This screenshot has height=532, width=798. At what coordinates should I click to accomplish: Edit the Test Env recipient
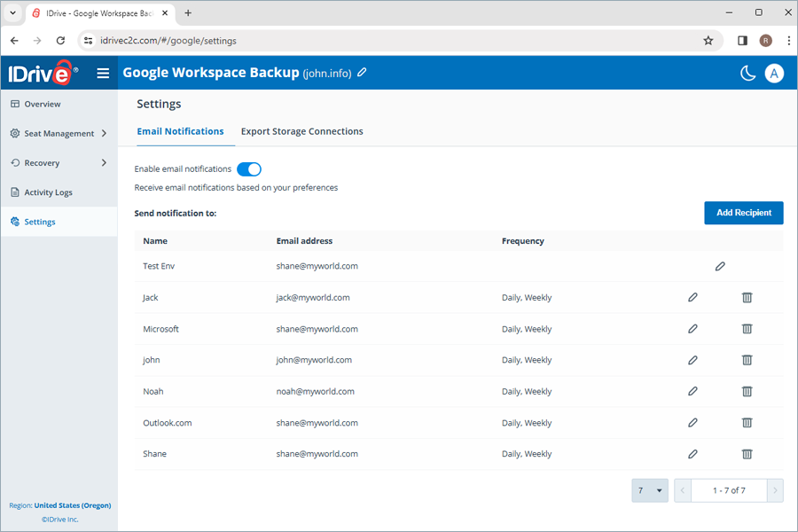click(x=720, y=266)
